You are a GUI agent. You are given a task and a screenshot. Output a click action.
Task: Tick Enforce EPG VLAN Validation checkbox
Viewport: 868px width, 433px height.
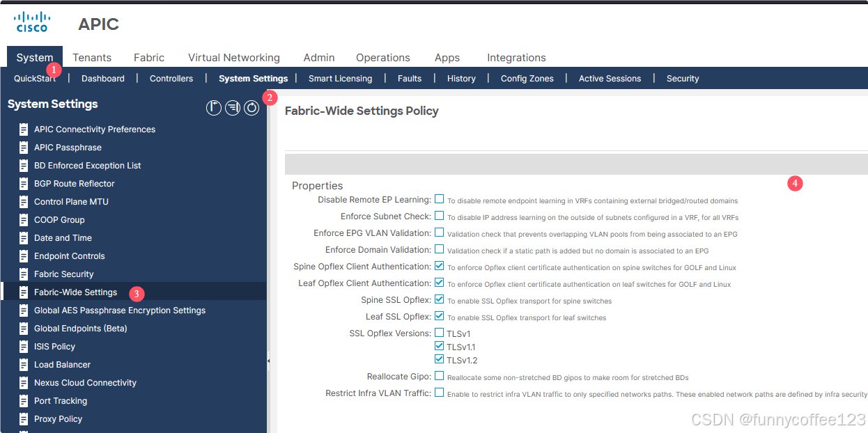coord(439,233)
